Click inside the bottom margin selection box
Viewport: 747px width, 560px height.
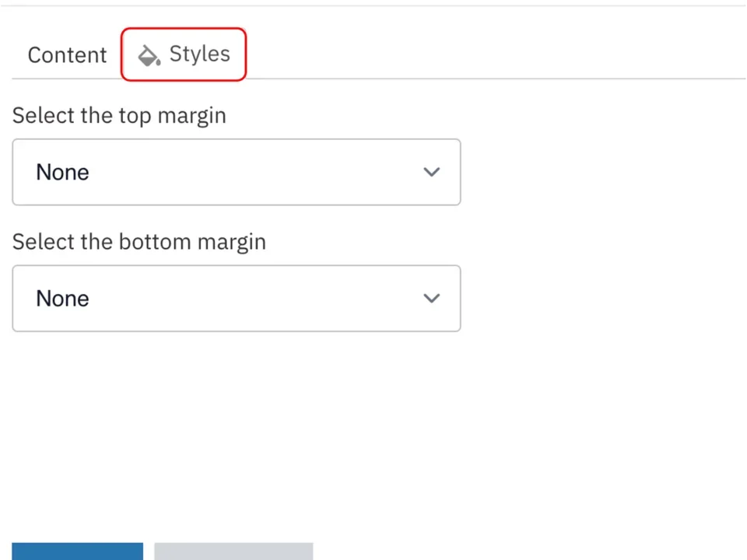(237, 298)
